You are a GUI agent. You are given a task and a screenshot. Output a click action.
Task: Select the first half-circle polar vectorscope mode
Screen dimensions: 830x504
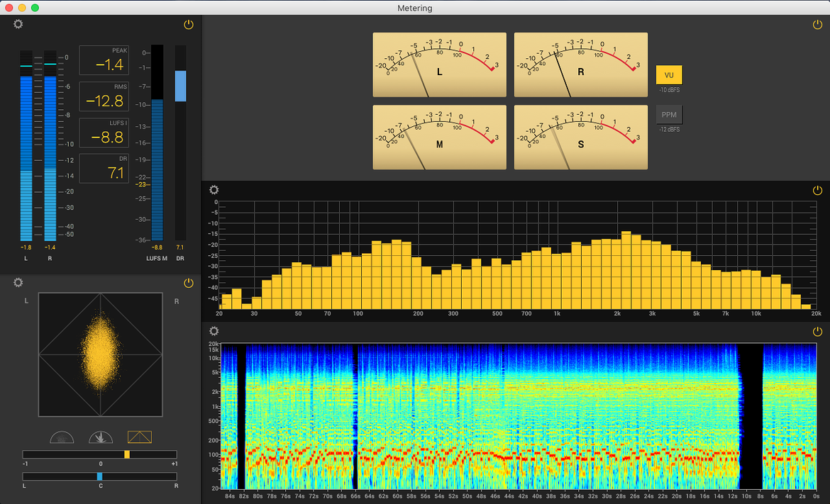62,437
